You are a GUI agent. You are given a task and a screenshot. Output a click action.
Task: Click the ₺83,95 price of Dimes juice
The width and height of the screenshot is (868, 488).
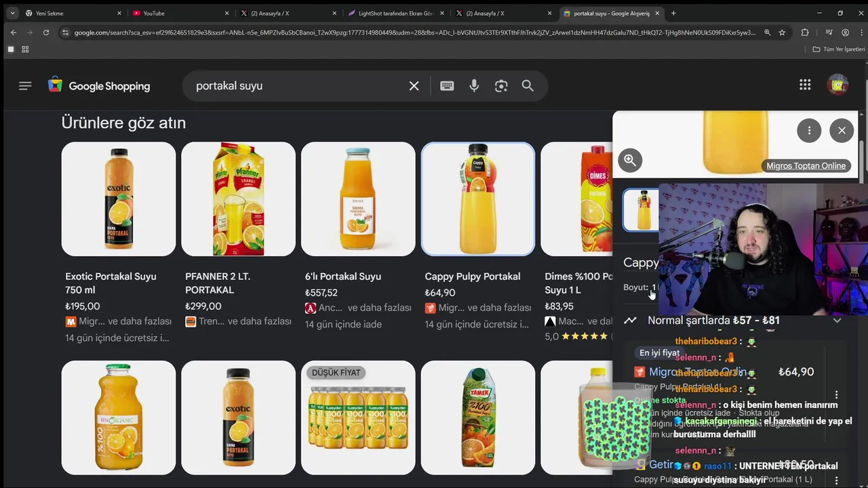559,306
